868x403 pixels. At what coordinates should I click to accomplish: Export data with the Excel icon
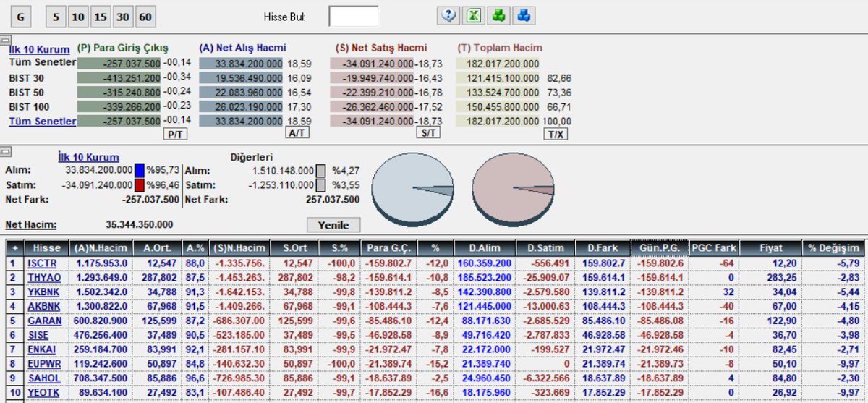[473, 15]
